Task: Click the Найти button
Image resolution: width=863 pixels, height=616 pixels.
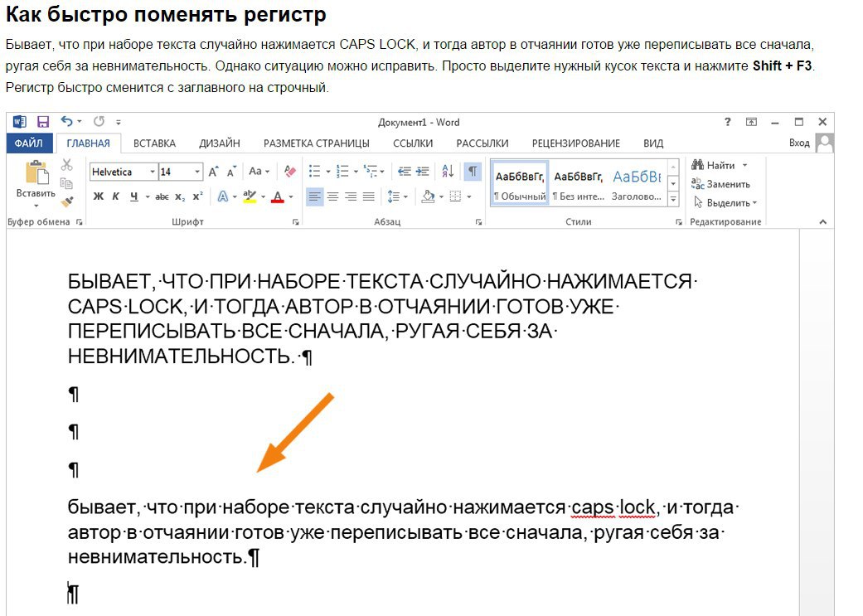Action: tap(713, 165)
